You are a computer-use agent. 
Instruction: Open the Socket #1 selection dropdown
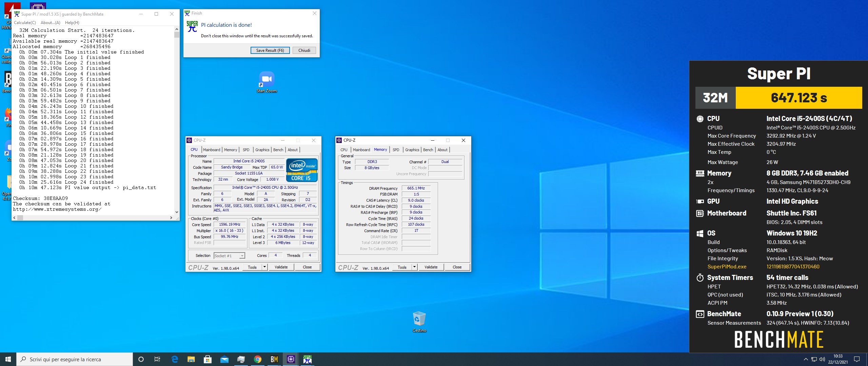[229, 256]
